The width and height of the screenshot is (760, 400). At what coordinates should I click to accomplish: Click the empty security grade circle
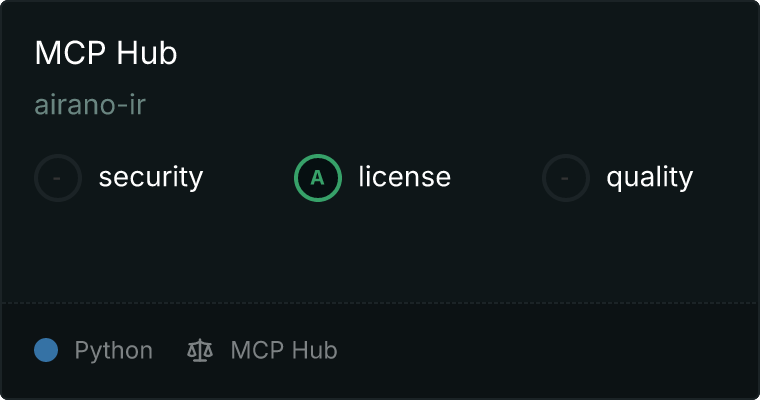[x=58, y=178]
